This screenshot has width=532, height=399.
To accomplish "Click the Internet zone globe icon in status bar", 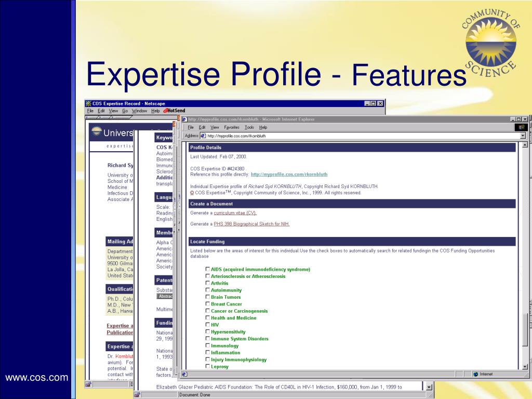I will tap(476, 374).
